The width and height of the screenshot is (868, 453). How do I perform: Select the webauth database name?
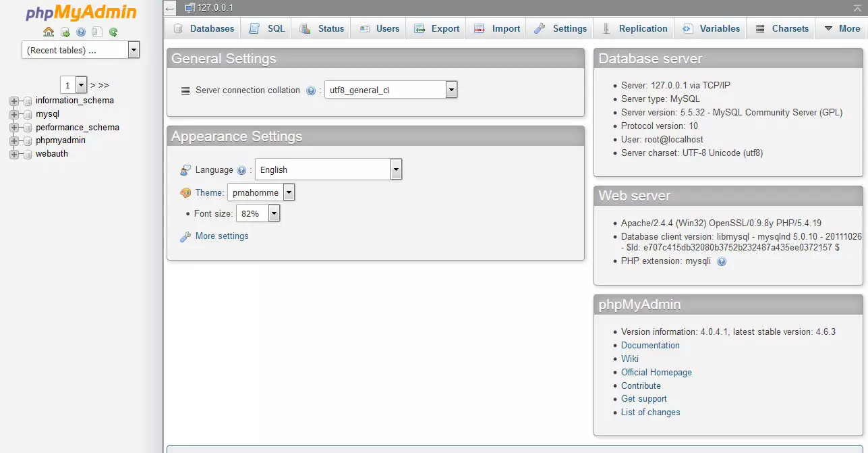coord(52,154)
